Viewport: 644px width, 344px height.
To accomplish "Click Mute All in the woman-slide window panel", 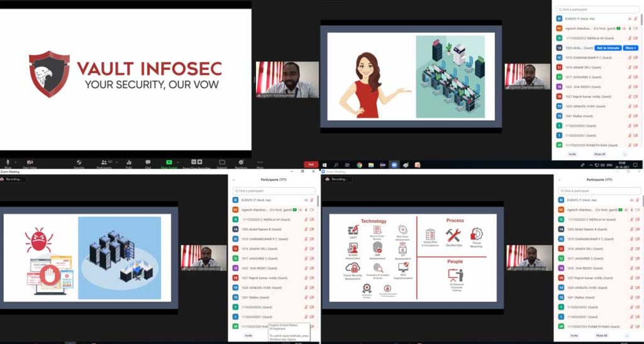I will tap(600, 154).
